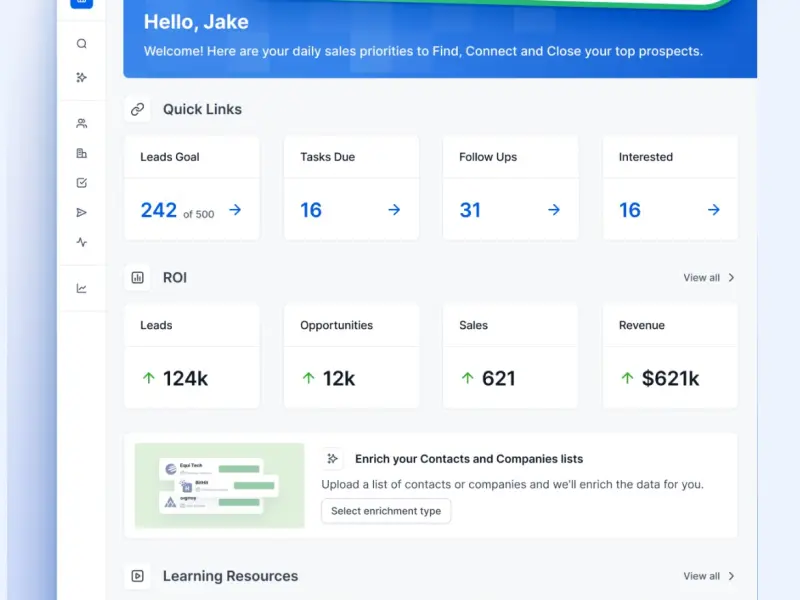Open the activity pulse icon in sidebar
Screen dimensions: 800x600
tap(82, 242)
